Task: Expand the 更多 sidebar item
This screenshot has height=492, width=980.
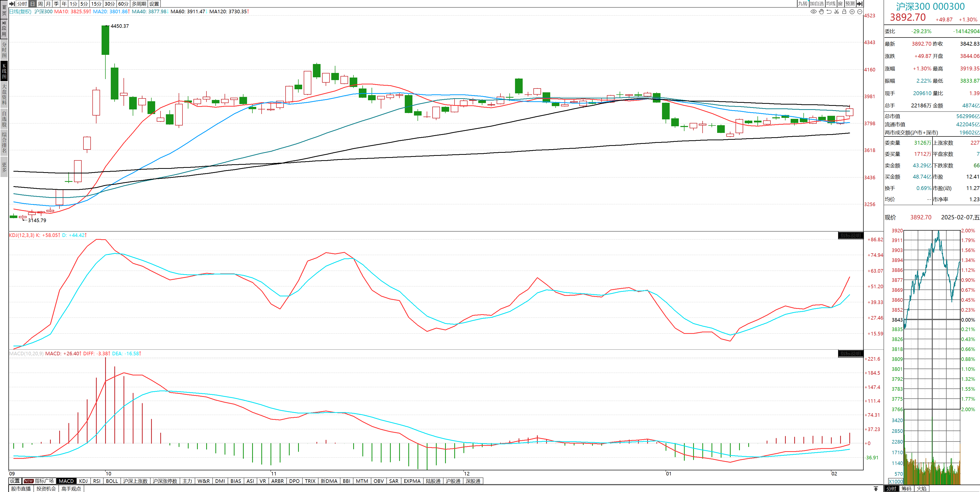Action: (x=4, y=167)
